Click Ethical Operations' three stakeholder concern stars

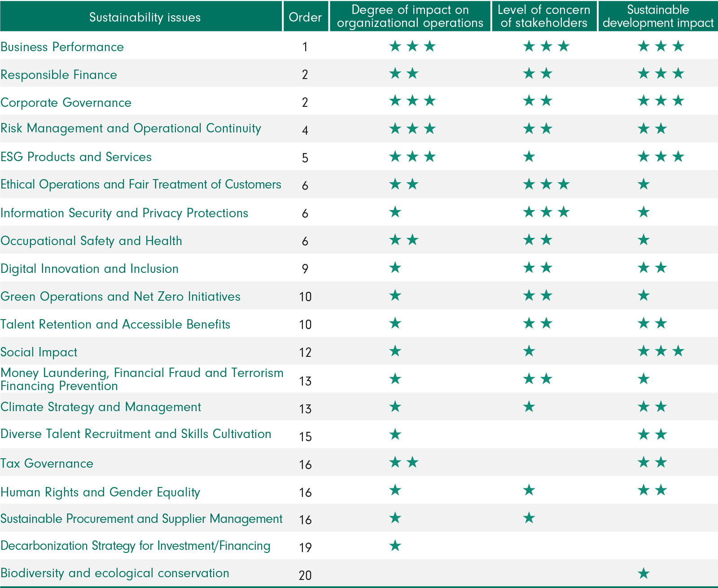[547, 184]
